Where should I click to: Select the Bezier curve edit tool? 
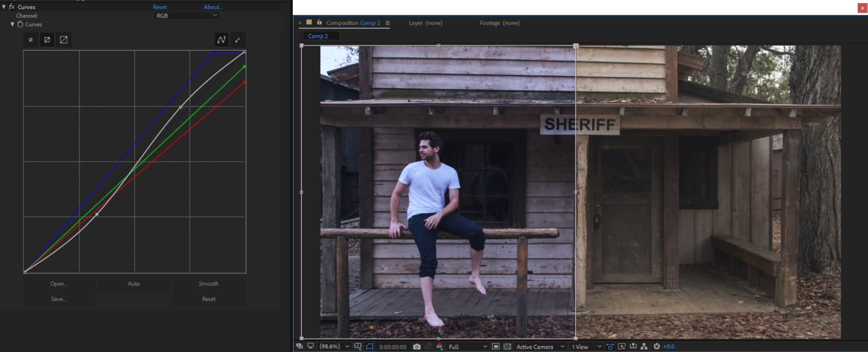tap(221, 40)
